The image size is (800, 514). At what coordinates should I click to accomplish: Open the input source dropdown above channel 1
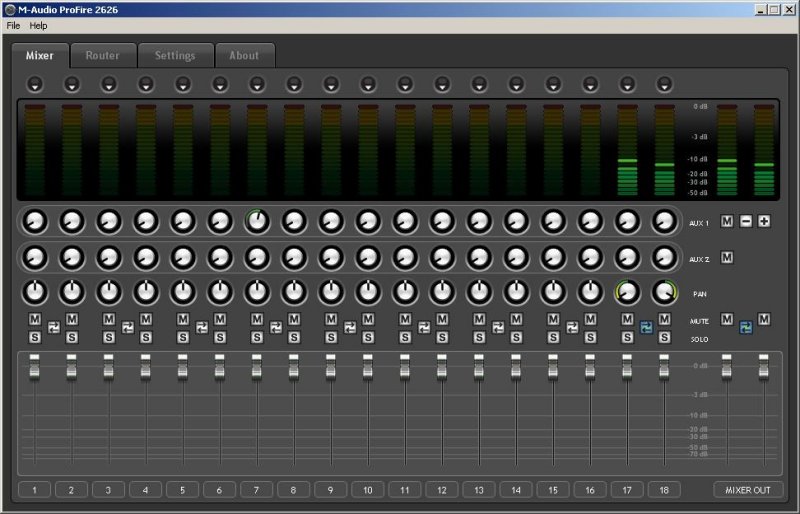tap(35, 84)
